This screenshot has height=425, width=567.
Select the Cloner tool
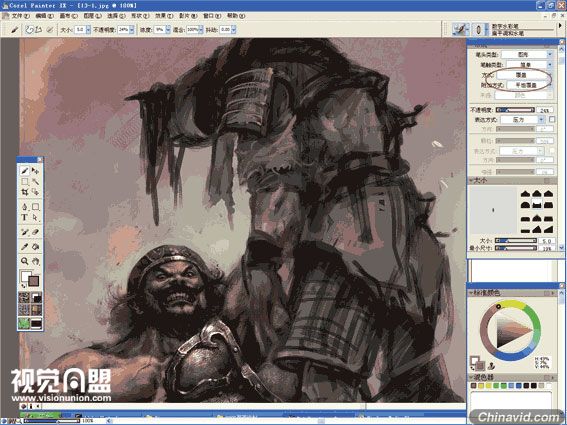[25, 232]
